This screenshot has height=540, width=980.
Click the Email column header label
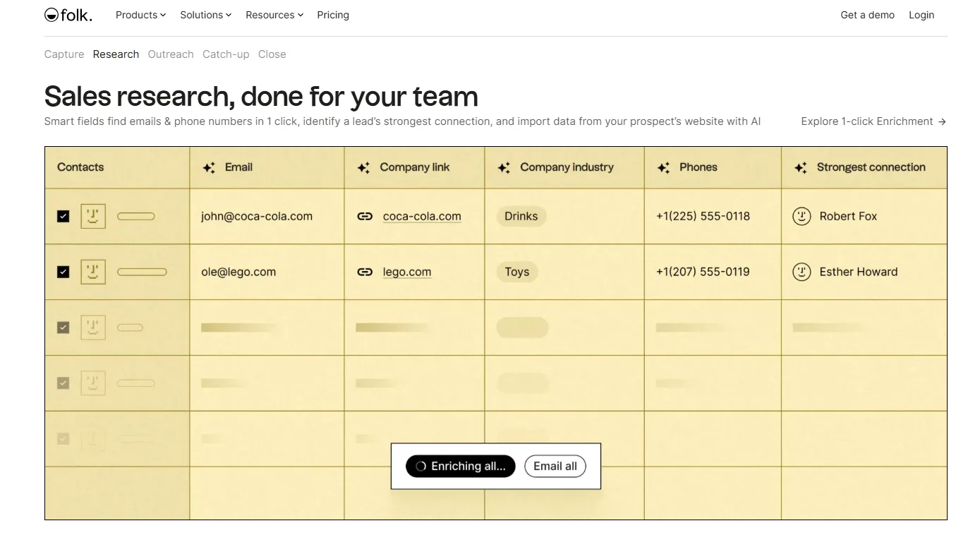(x=238, y=167)
